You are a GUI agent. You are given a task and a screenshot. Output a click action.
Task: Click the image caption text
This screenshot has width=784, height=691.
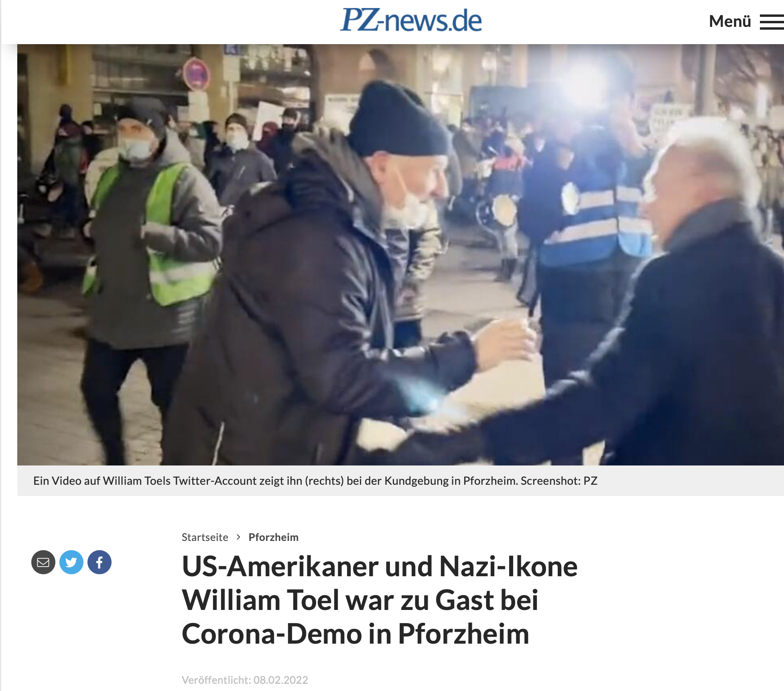pos(315,481)
